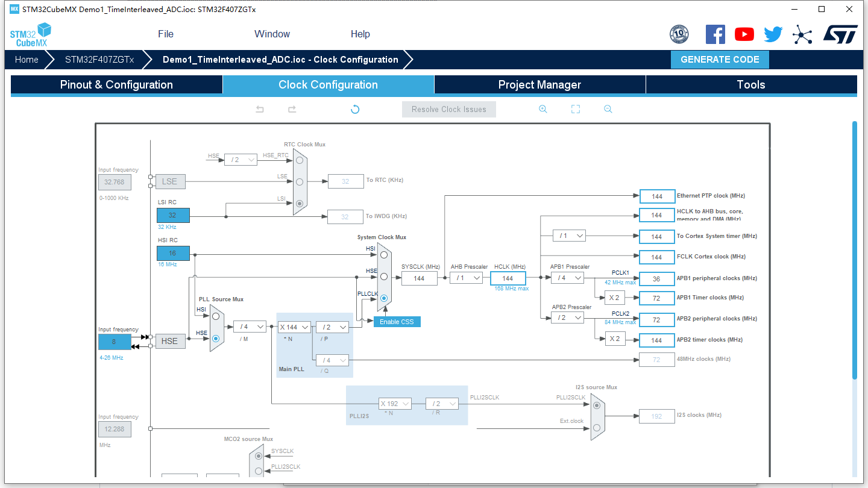The width and height of the screenshot is (868, 488).
Task: Select LSE in RTC Clock Mux
Action: pos(300,181)
